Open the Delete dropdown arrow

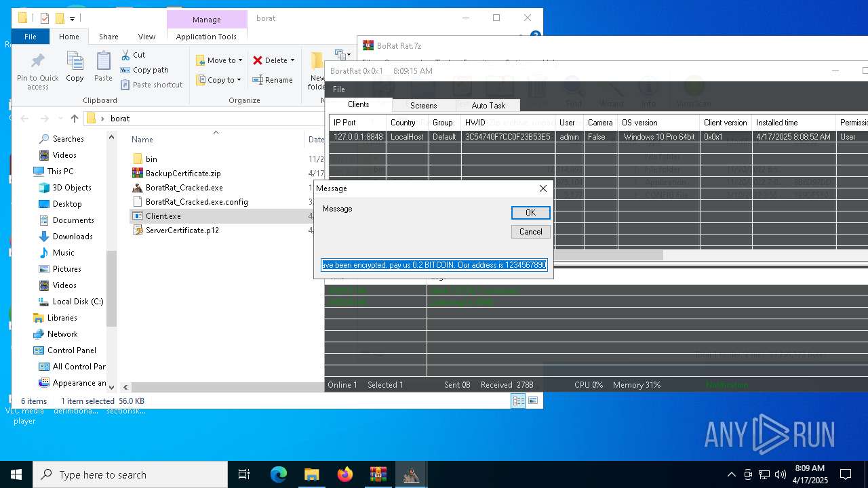292,60
